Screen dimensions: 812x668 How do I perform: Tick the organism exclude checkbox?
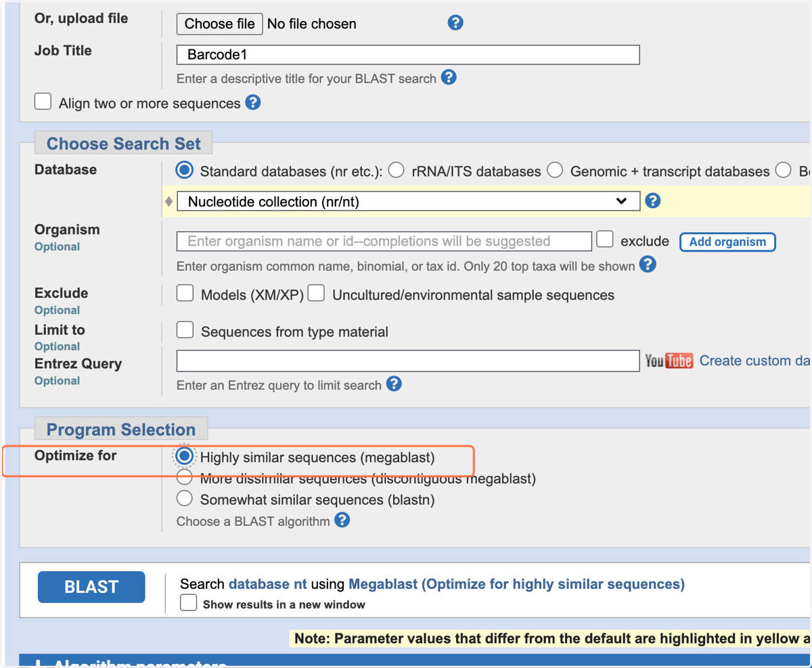[x=605, y=240]
